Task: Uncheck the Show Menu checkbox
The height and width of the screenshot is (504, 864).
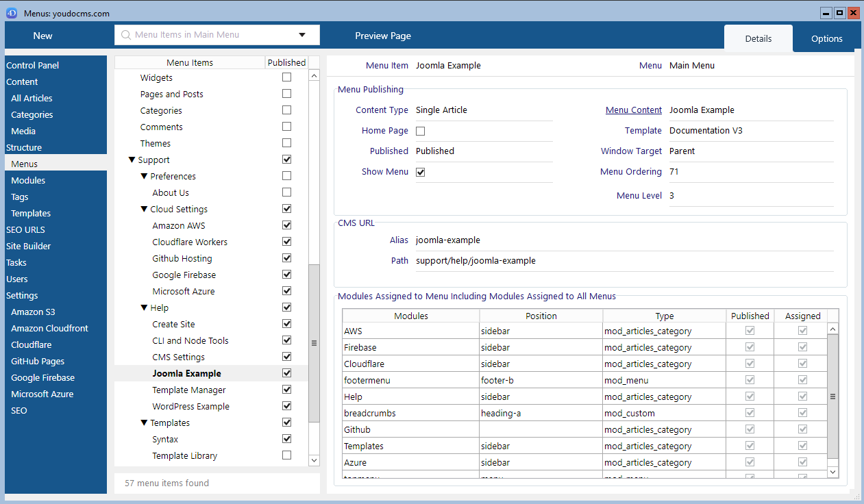Action: (x=421, y=172)
